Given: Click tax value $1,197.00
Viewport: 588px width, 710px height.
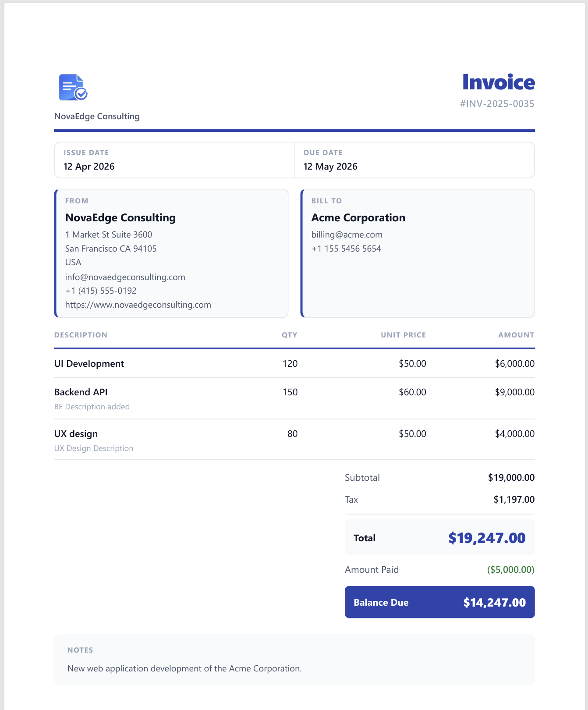Looking at the screenshot, I should (x=514, y=500).
